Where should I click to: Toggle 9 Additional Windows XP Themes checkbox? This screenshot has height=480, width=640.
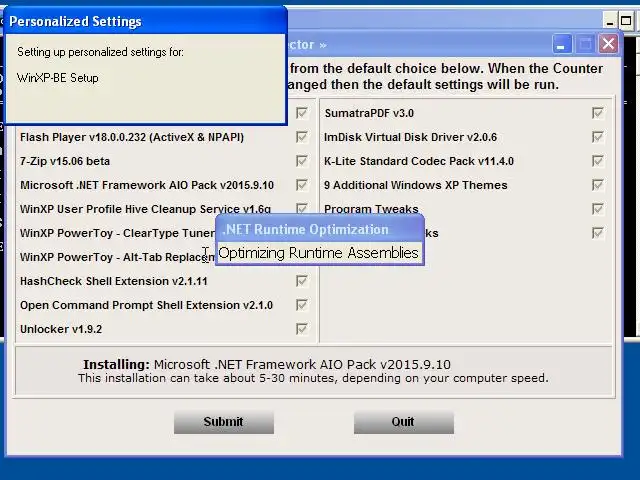click(598, 185)
